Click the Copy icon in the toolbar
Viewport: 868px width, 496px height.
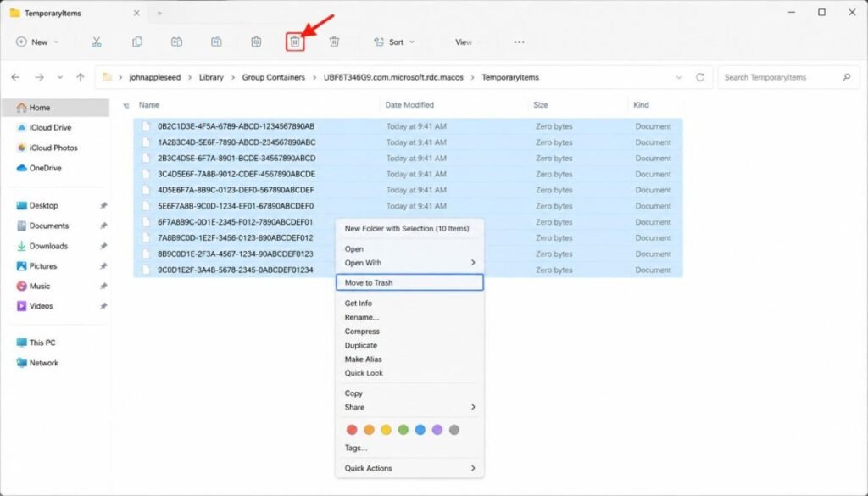pyautogui.click(x=136, y=42)
